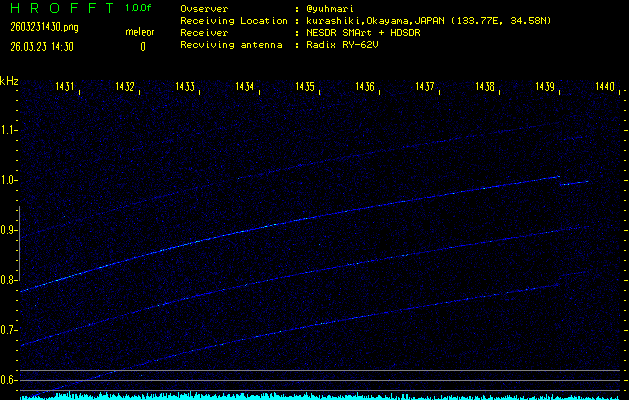629x400 pixels.
Task: Select the 2603231430.png filename text
Action: (x=39, y=27)
